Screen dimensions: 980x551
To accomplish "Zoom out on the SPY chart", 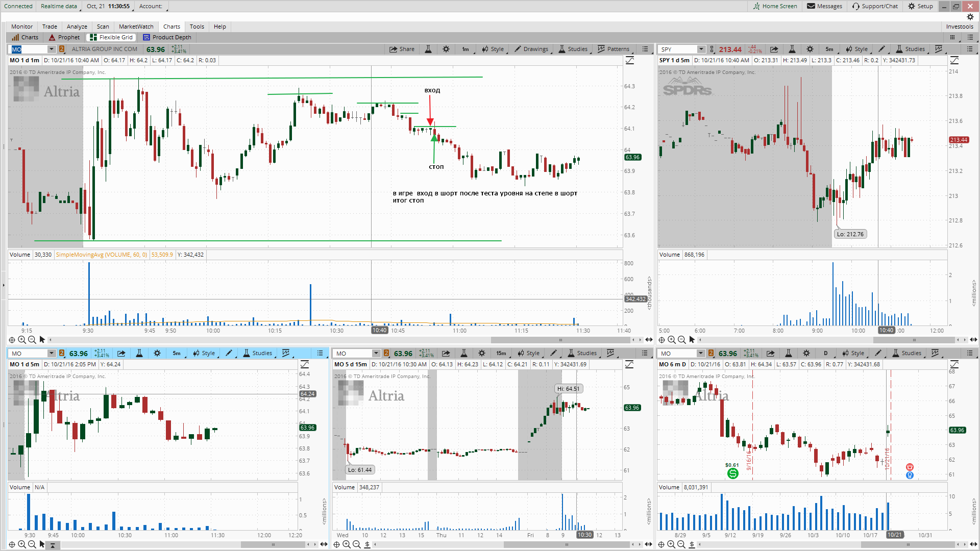I will (x=682, y=340).
